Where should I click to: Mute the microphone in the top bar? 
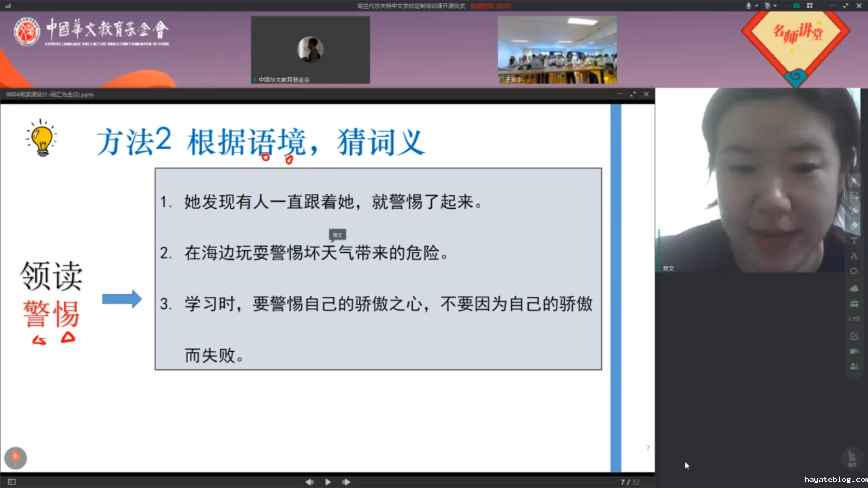[x=748, y=6]
